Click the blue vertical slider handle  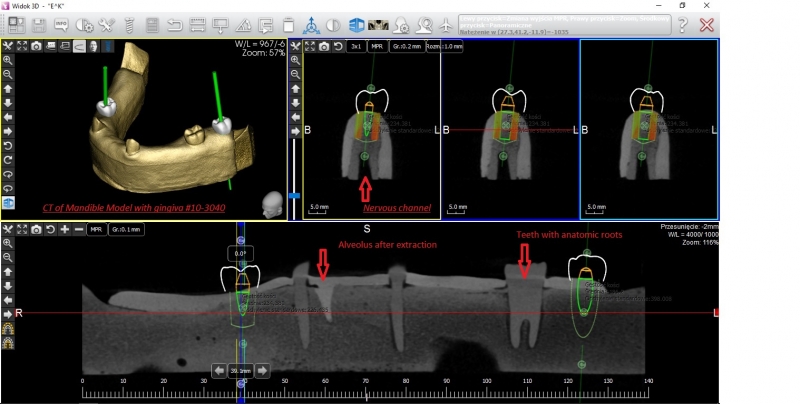tap(294, 195)
